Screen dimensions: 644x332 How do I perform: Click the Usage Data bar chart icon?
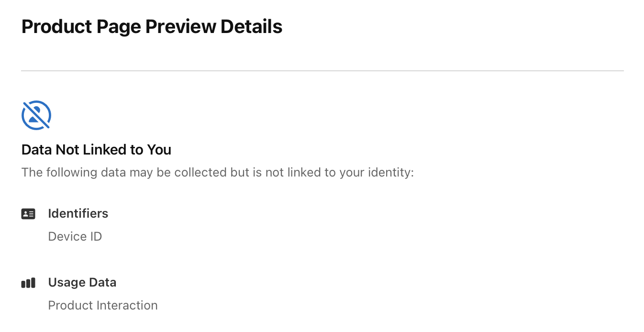pos(28,283)
